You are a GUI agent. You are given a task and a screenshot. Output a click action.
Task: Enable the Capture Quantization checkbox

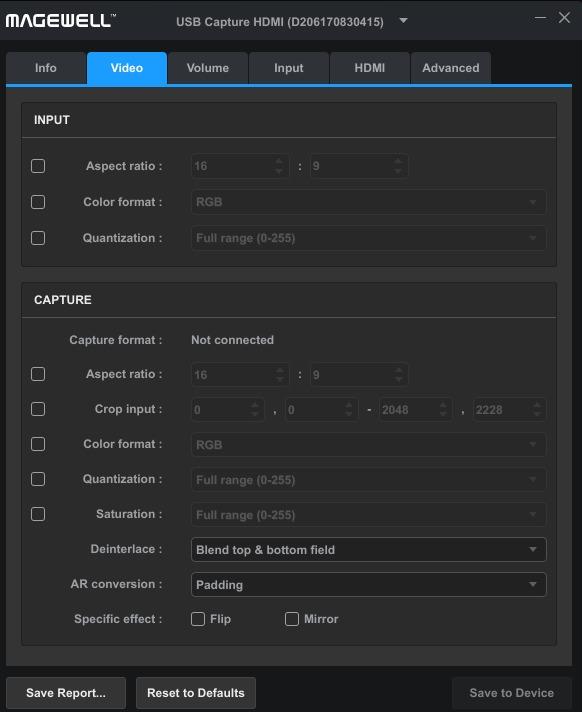pos(38,479)
